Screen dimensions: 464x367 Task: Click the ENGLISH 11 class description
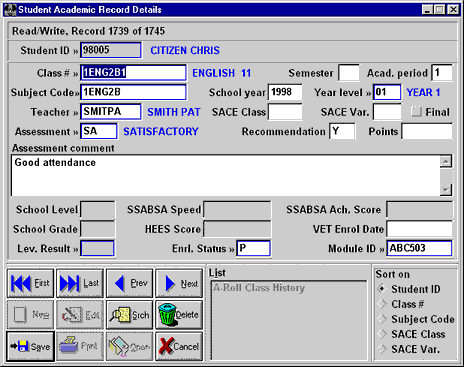point(221,73)
